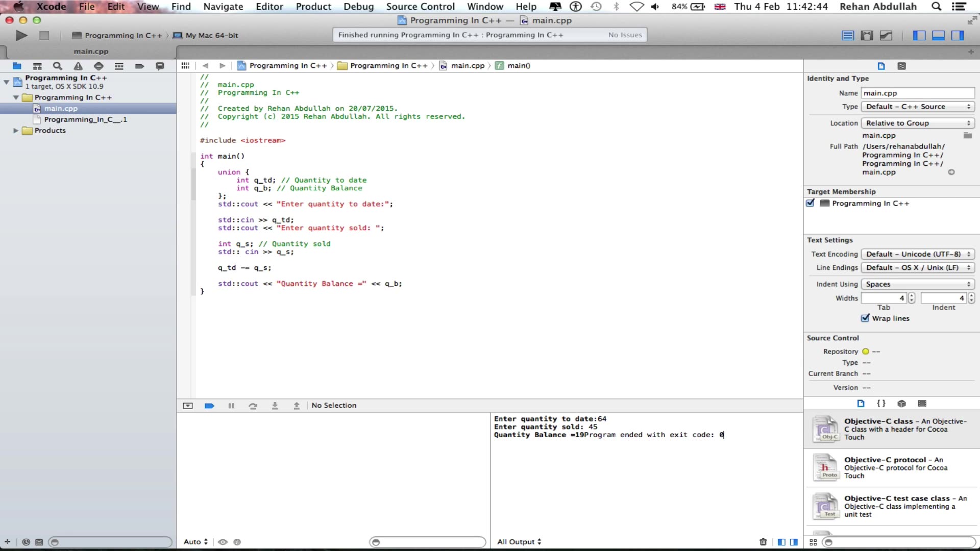Open Object library cube icon

tap(901, 404)
